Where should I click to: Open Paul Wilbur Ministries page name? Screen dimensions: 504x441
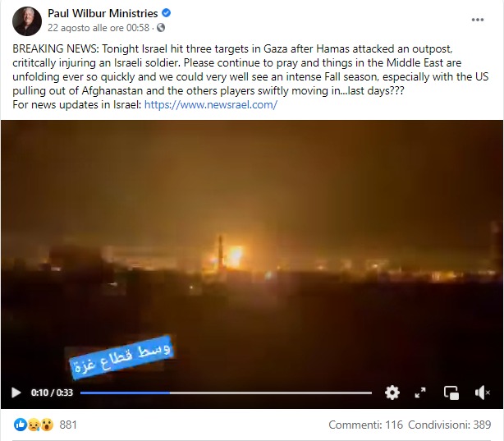(x=103, y=13)
